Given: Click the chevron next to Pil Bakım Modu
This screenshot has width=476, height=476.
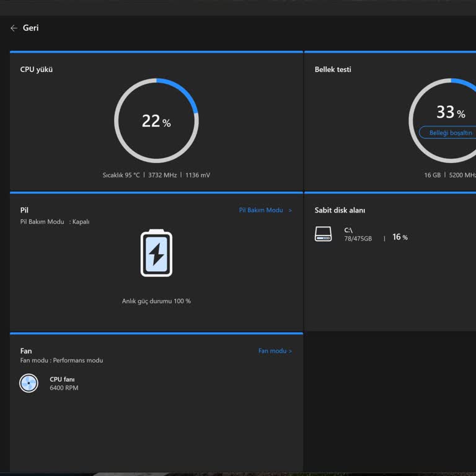Looking at the screenshot, I should click(290, 210).
